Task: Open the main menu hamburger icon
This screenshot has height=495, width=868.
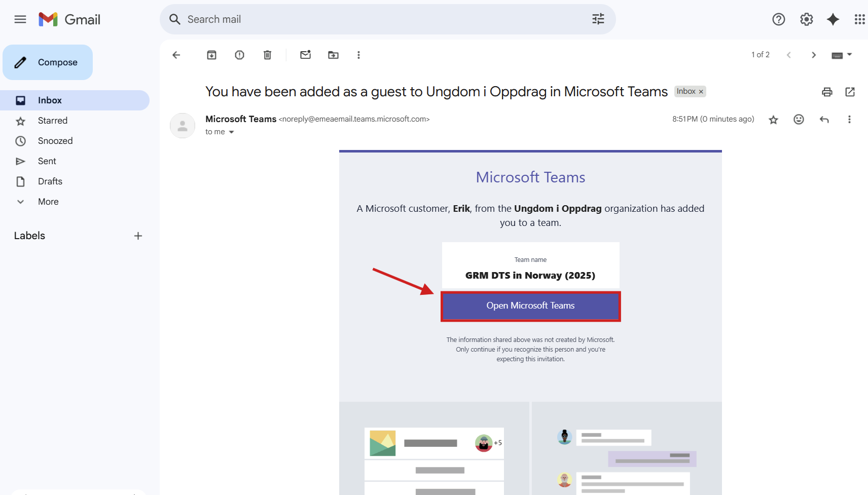Action: pyautogui.click(x=20, y=19)
